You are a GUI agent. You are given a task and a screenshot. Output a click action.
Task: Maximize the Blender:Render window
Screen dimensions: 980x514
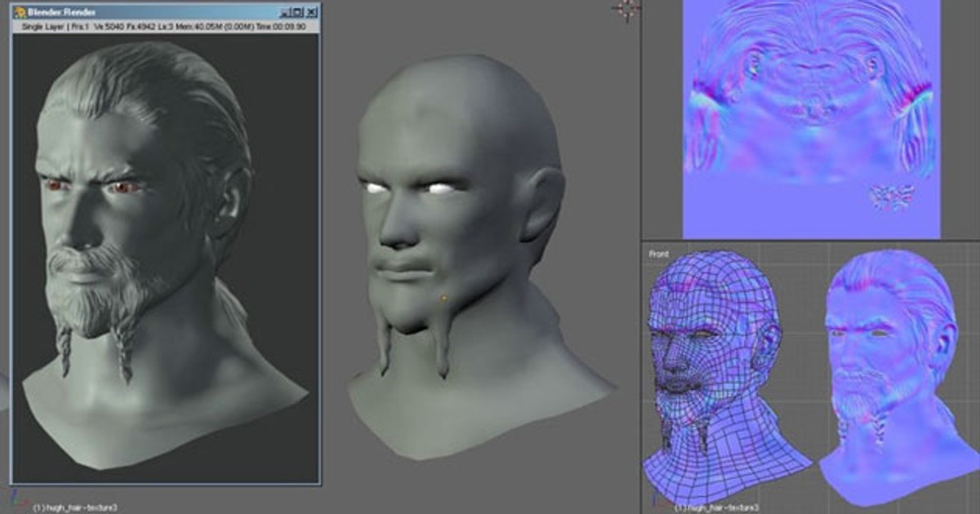tap(296, 11)
